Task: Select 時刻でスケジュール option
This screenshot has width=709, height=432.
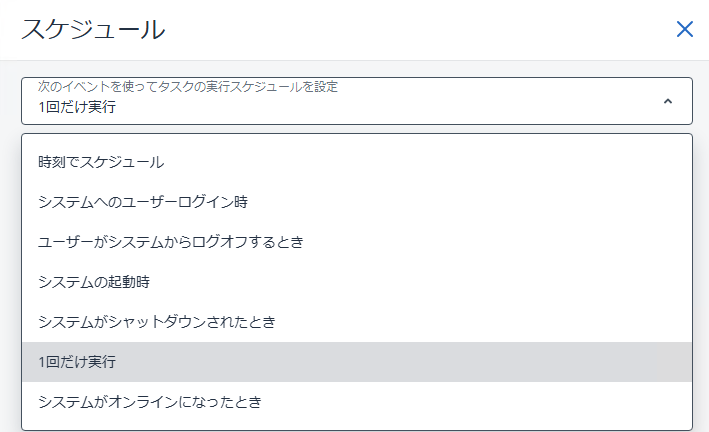Action: tap(101, 161)
